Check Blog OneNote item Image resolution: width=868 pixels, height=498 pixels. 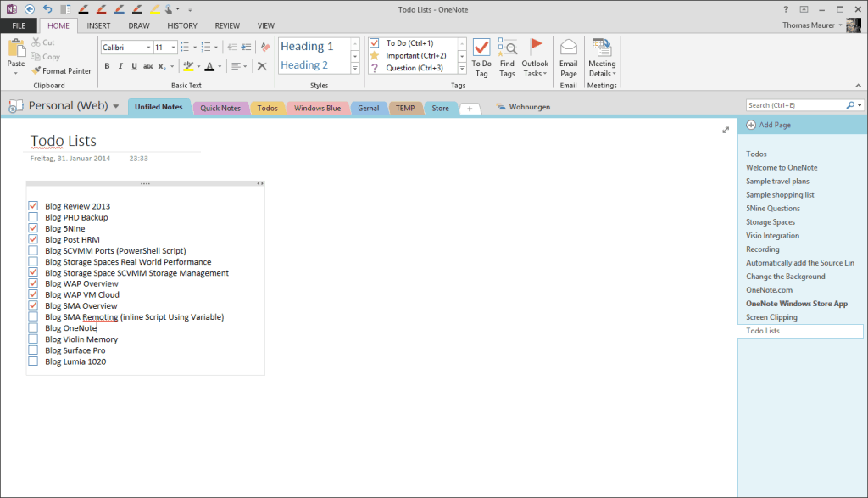[x=33, y=328]
